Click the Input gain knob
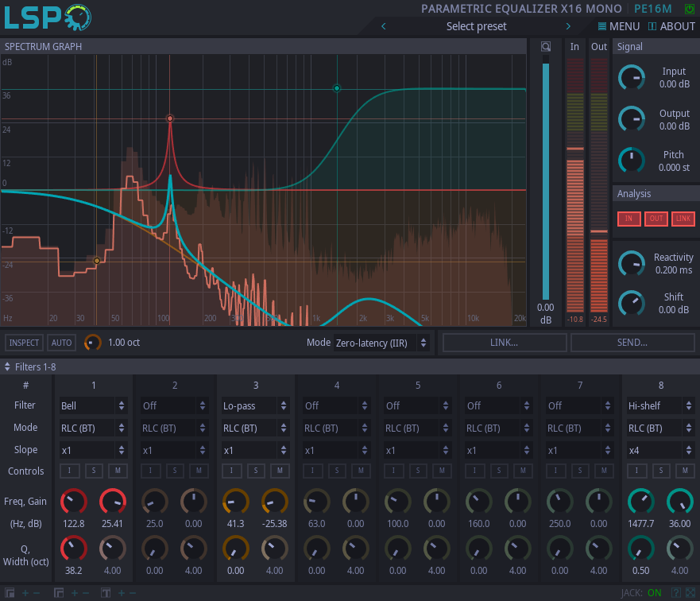 coord(632,77)
